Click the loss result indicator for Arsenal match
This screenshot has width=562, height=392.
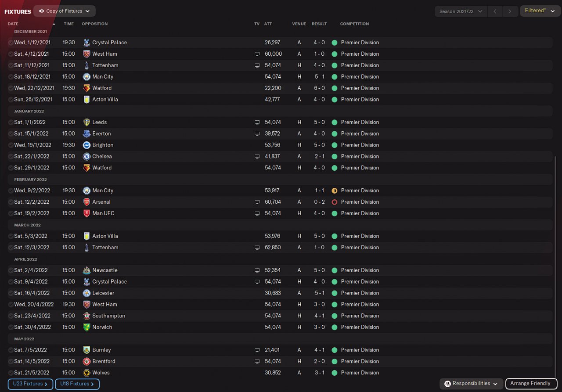(x=334, y=202)
